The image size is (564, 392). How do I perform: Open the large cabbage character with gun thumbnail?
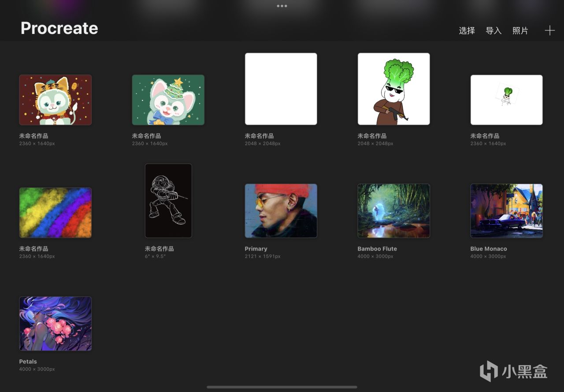click(394, 89)
